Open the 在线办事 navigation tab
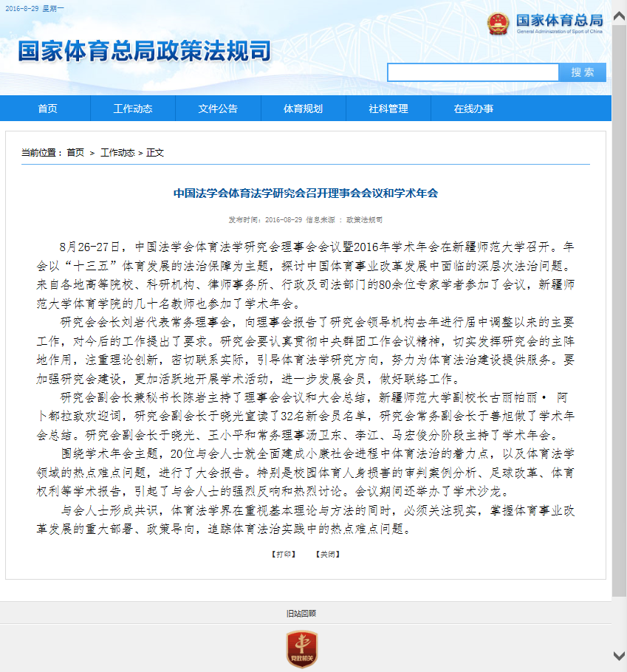627x672 pixels. pyautogui.click(x=473, y=109)
